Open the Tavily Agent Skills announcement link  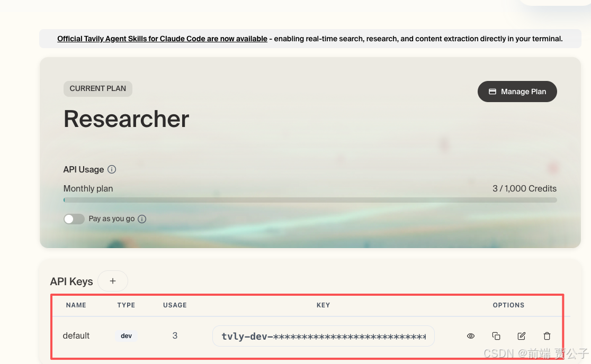(162, 39)
